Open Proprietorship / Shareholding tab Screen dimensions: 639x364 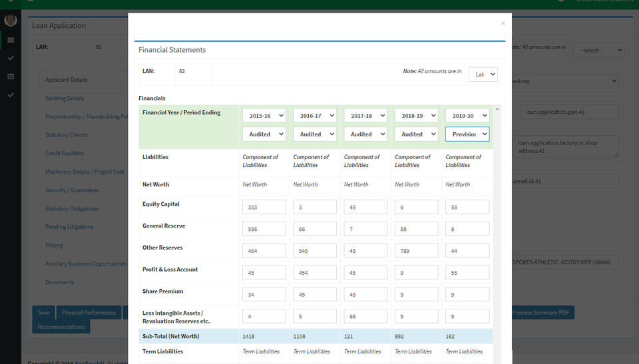tap(87, 116)
